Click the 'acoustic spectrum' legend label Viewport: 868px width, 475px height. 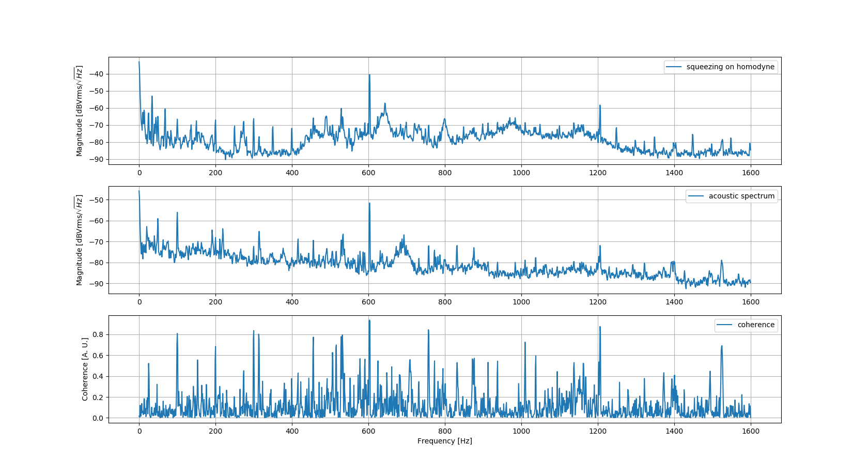(x=741, y=196)
